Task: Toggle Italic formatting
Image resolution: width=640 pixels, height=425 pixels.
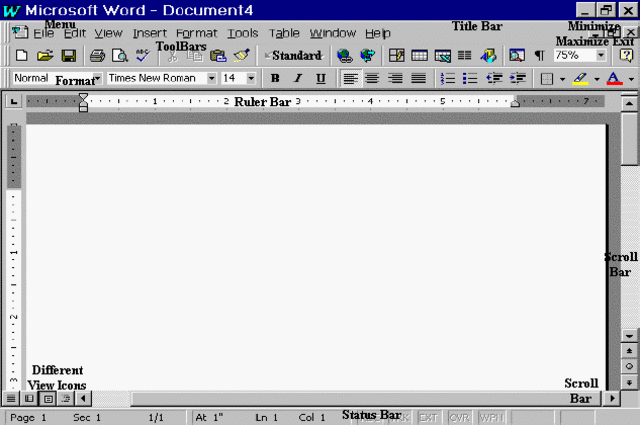Action: [298, 78]
